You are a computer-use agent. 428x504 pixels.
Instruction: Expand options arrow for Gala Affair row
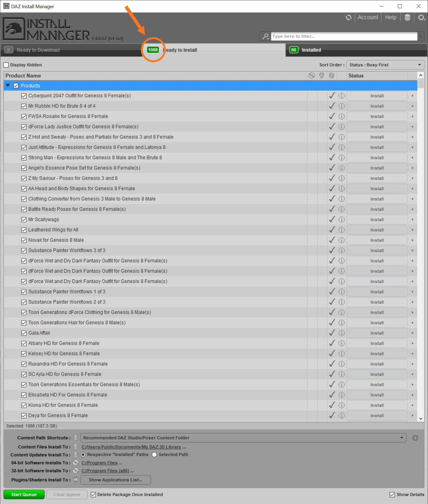pyautogui.click(x=412, y=333)
